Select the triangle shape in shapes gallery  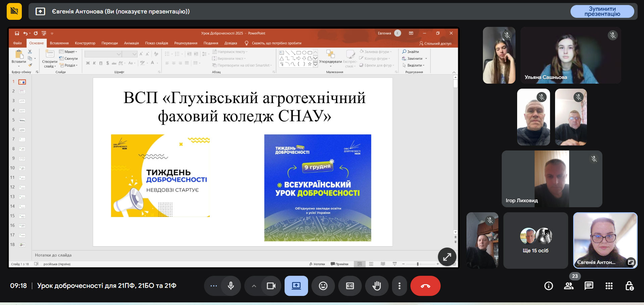[282, 58]
